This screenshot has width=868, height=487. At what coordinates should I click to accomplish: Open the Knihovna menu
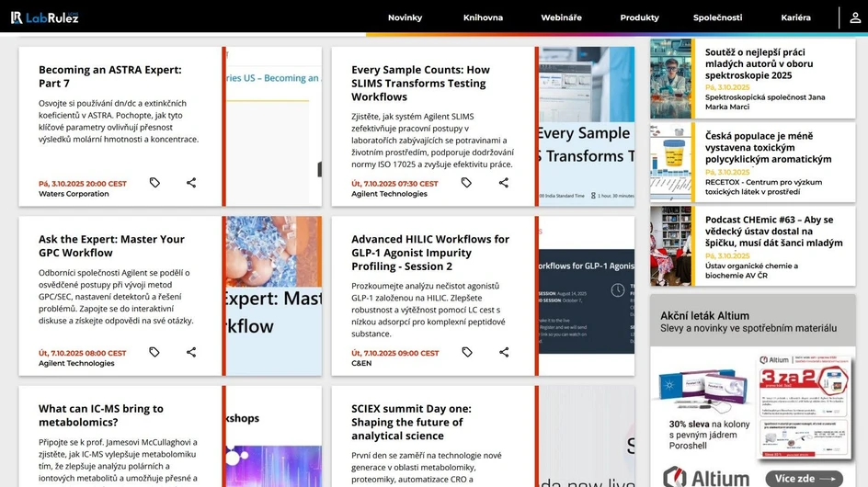[483, 17]
